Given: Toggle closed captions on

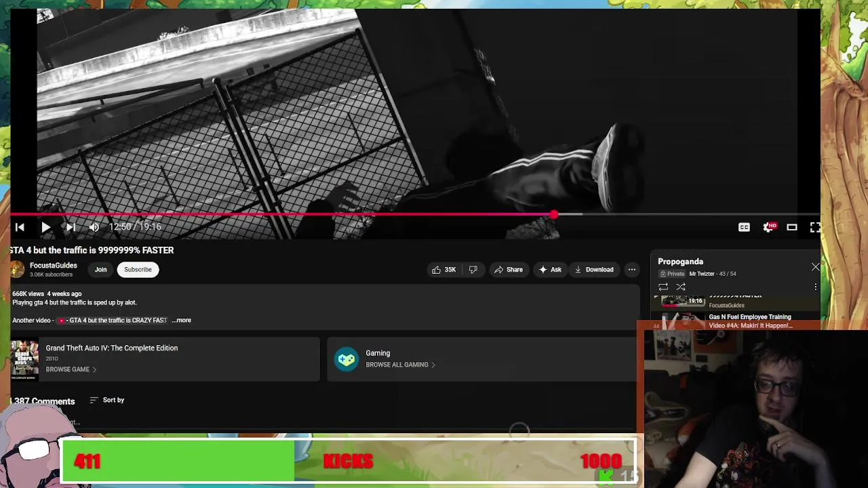Looking at the screenshot, I should 744,227.
